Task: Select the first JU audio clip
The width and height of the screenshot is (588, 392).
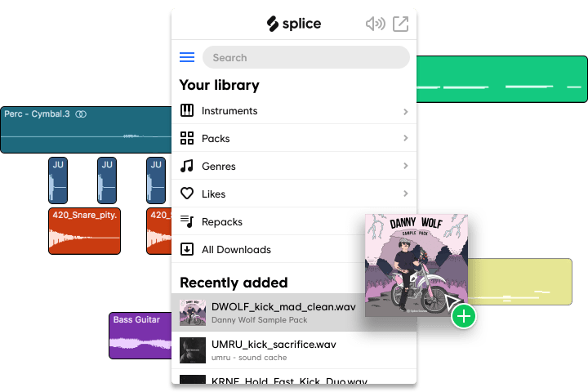Action: point(58,180)
